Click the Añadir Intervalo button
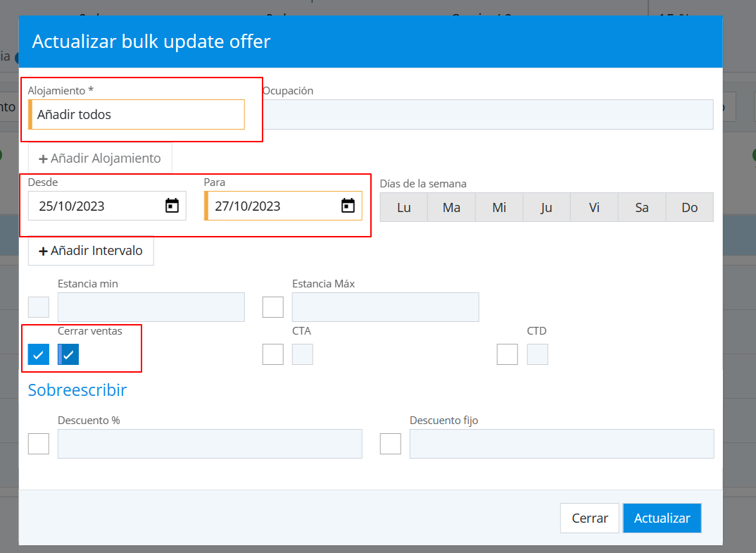756x553 pixels. pos(91,251)
